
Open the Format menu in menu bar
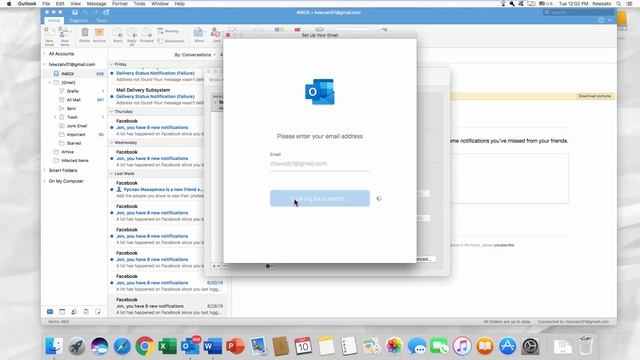pos(120,4)
